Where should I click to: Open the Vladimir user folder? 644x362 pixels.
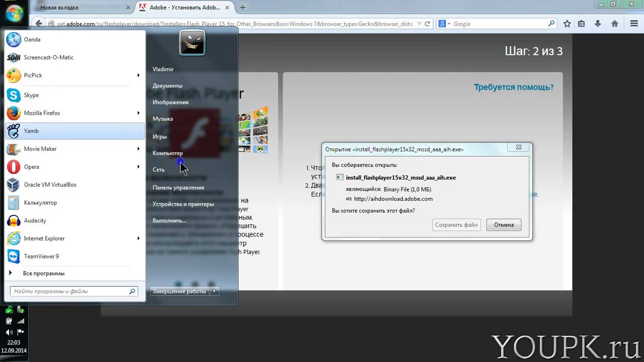point(163,69)
